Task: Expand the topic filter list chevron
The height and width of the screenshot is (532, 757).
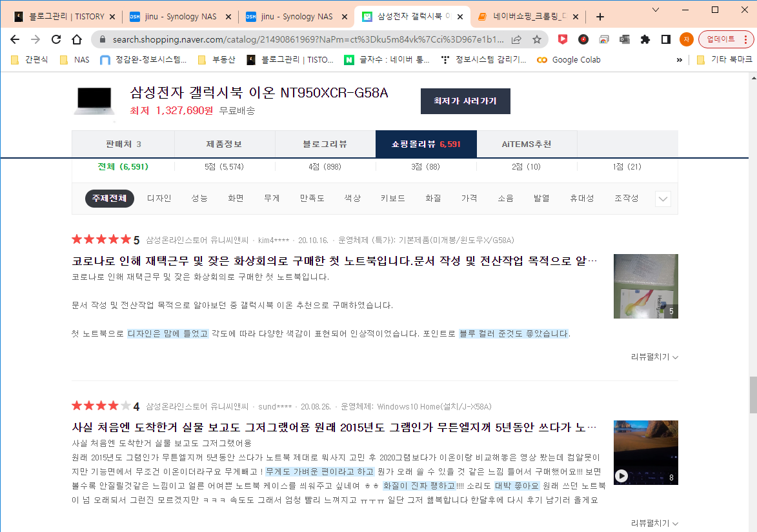Action: tap(663, 199)
